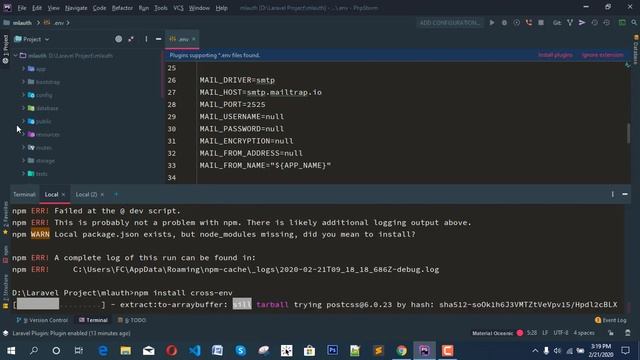Expand the app folder
The height and width of the screenshot is (360, 640).
[x=23, y=69]
